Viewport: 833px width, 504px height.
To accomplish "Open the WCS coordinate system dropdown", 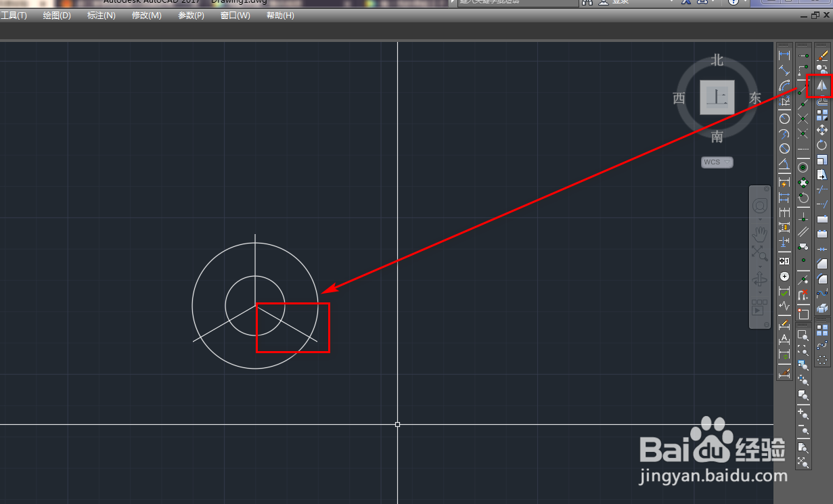I will tap(717, 162).
